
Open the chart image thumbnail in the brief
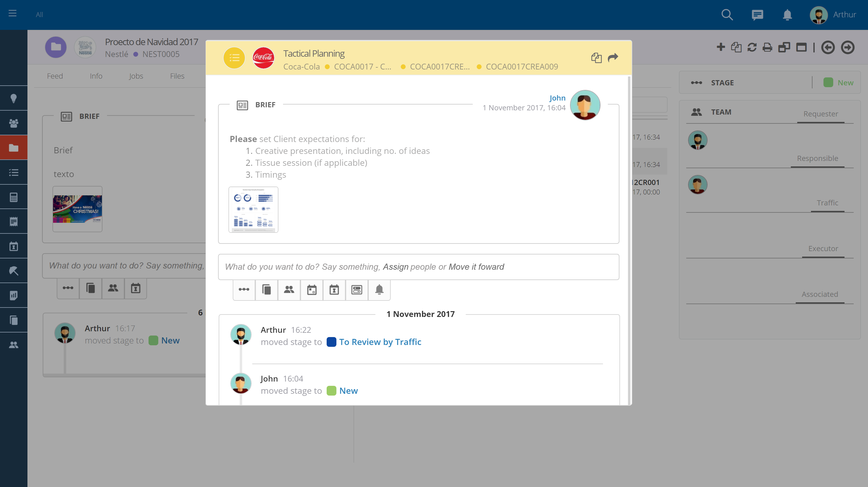(253, 209)
